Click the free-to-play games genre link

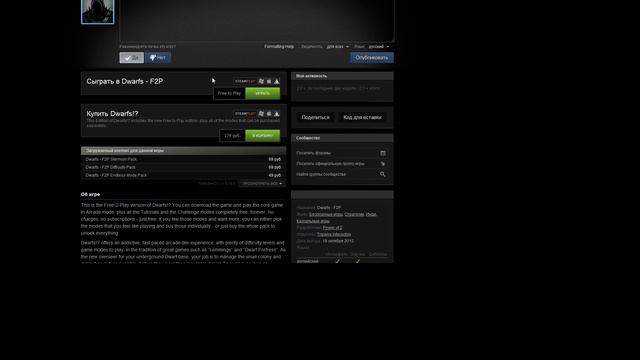click(326, 214)
